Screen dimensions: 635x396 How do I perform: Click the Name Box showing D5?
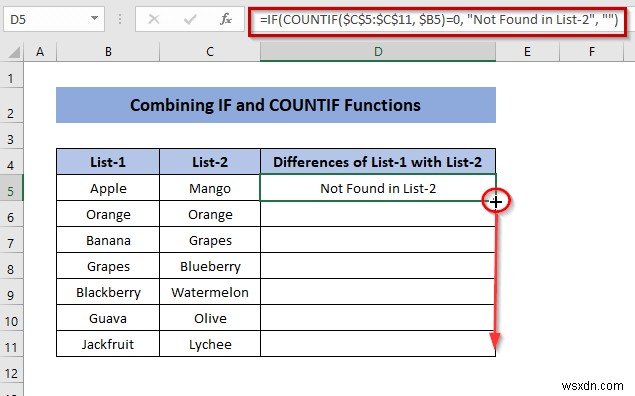pyautogui.click(x=53, y=19)
